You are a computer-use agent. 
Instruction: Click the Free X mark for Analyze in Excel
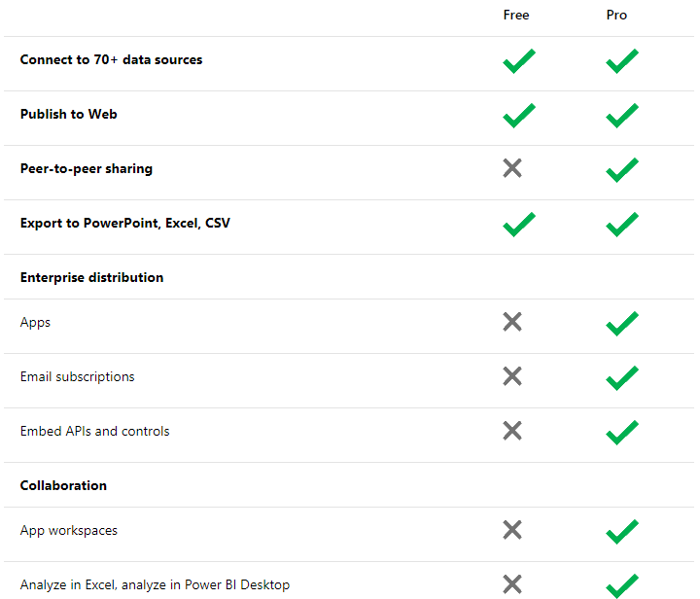[x=512, y=584]
